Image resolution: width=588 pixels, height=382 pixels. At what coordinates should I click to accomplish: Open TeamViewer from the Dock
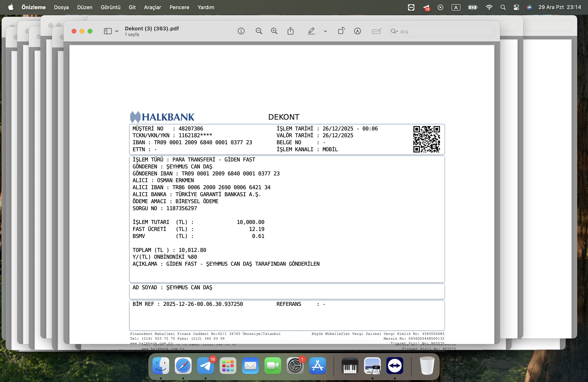coord(395,365)
